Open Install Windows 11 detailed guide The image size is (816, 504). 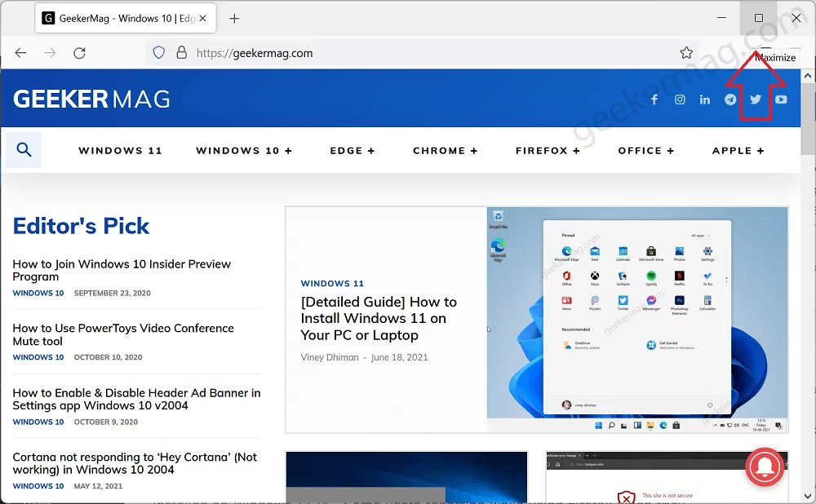[379, 318]
